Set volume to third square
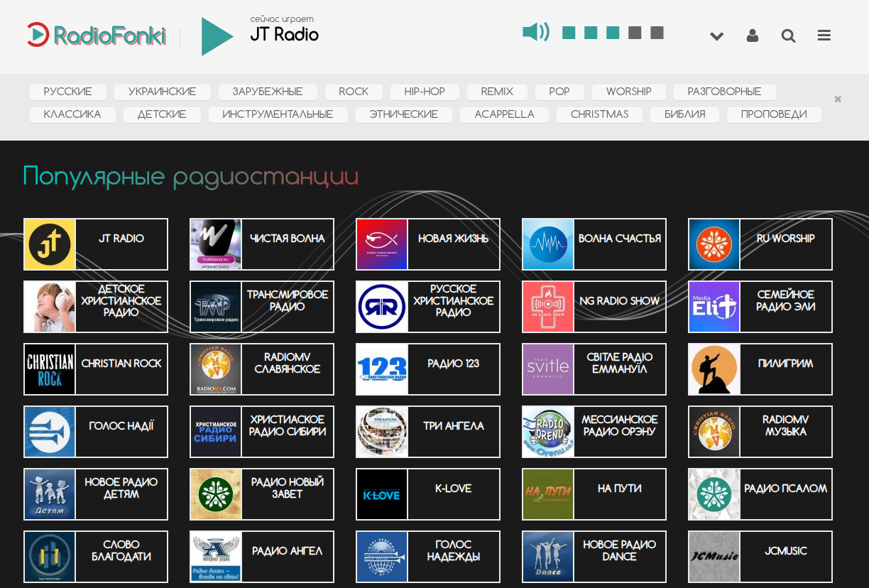This screenshot has height=588, width=869. click(x=613, y=33)
